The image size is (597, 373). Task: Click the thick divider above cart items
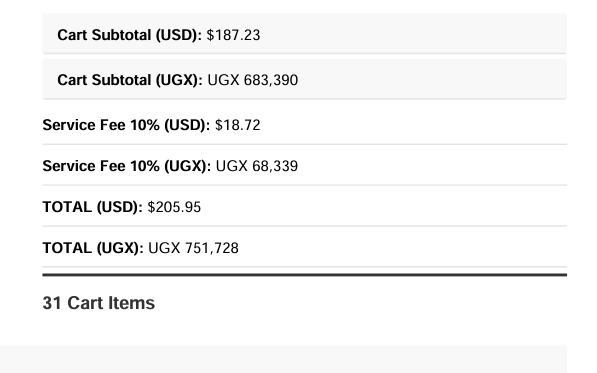point(305,274)
